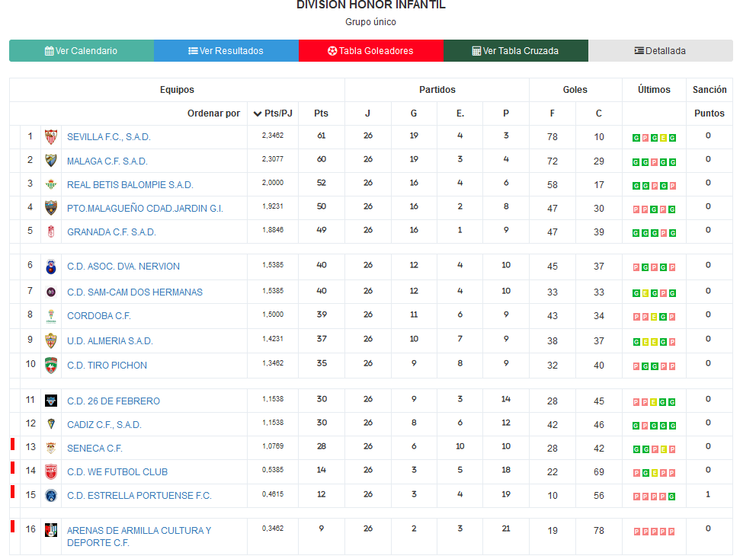Open C.D. 26 DE FEBRERO link
The width and height of the screenshot is (756, 559).
(x=114, y=401)
